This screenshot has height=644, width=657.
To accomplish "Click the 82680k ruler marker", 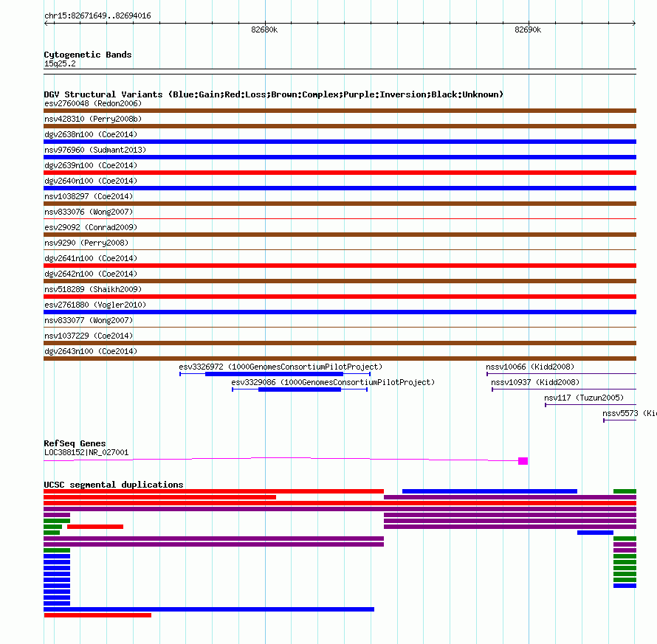I will click(264, 30).
